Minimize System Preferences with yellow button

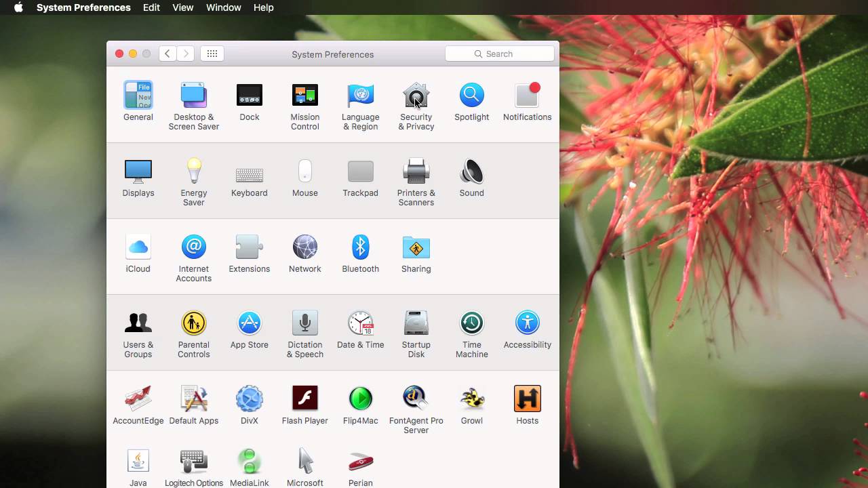[x=133, y=54]
